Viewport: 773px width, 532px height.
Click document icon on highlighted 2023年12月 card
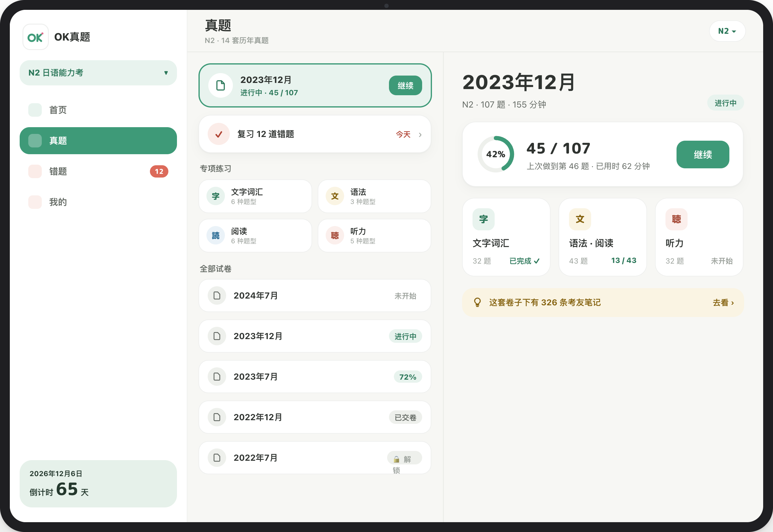220,85
